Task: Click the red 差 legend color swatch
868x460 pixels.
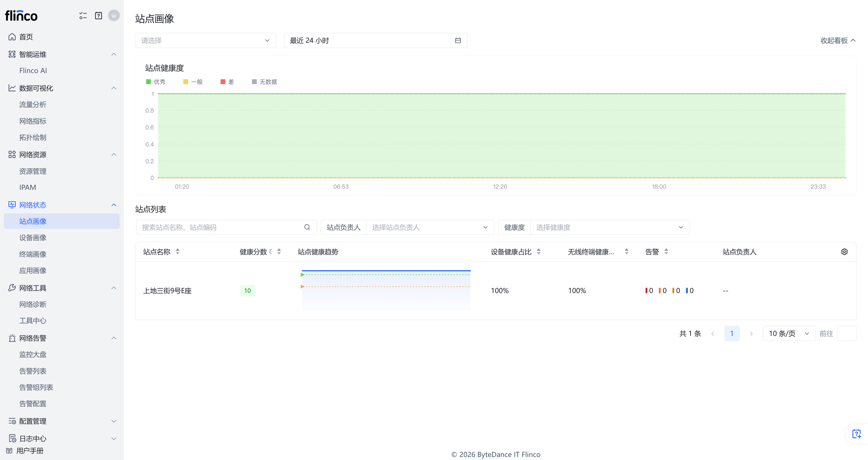Action: [x=223, y=82]
